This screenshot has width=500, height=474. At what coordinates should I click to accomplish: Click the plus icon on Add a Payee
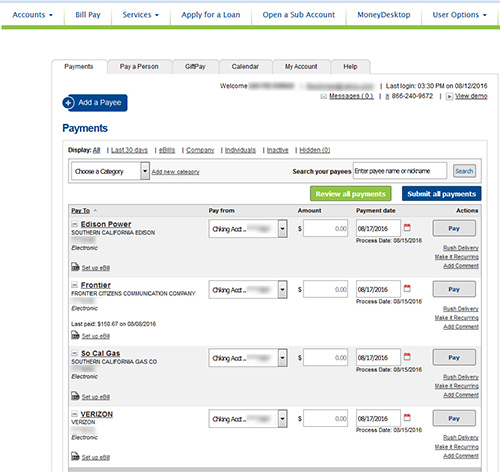pyautogui.click(x=68, y=103)
